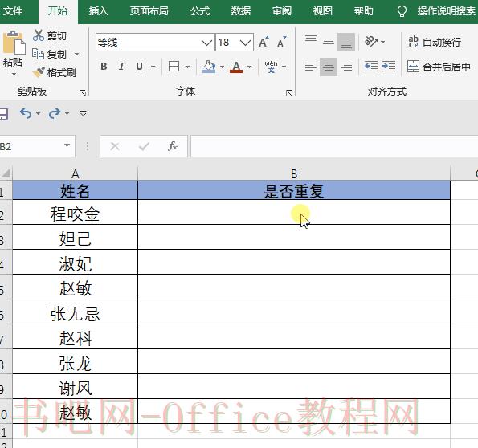The width and height of the screenshot is (478, 448).
Task: Toggle center horizontal alignment
Action: tap(329, 67)
